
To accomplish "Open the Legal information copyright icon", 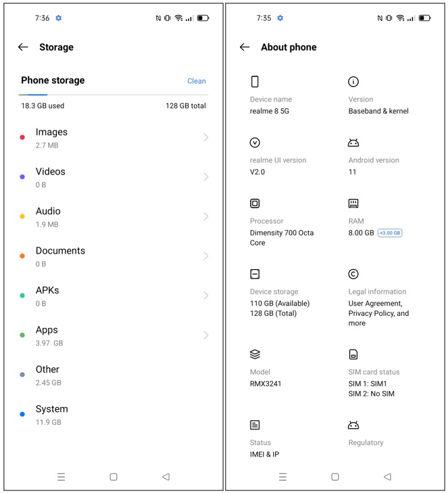I will [353, 274].
